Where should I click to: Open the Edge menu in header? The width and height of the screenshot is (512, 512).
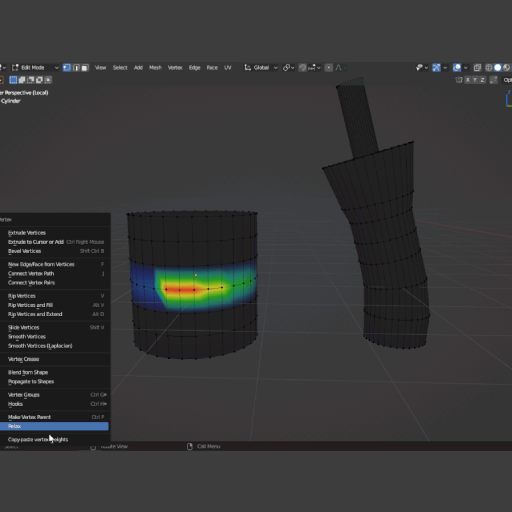(195, 68)
